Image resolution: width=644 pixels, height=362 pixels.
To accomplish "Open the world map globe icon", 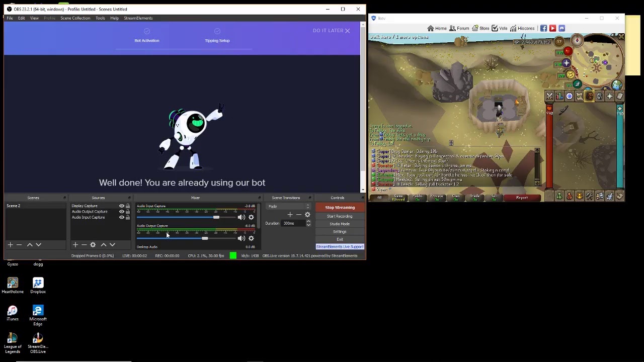I will [617, 85].
